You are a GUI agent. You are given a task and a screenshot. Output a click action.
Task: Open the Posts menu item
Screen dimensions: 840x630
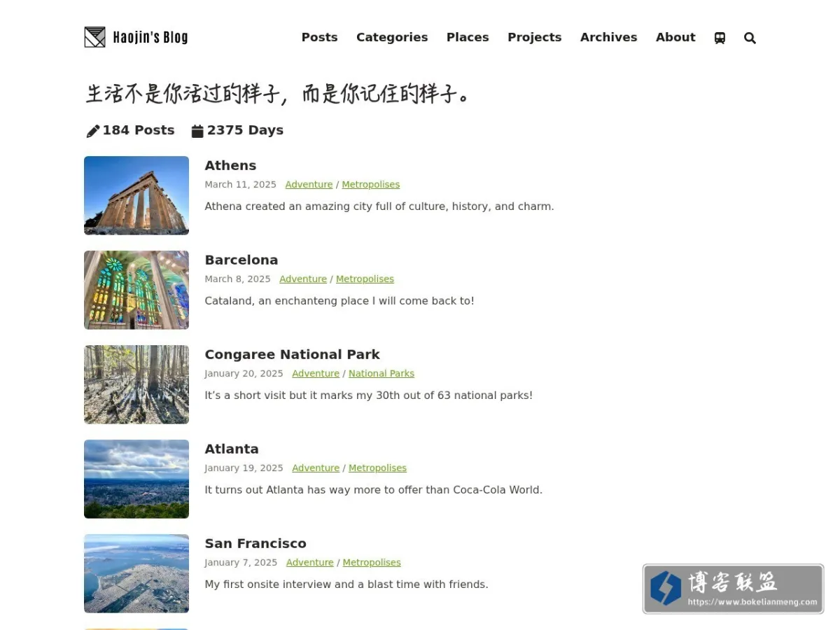(x=319, y=37)
